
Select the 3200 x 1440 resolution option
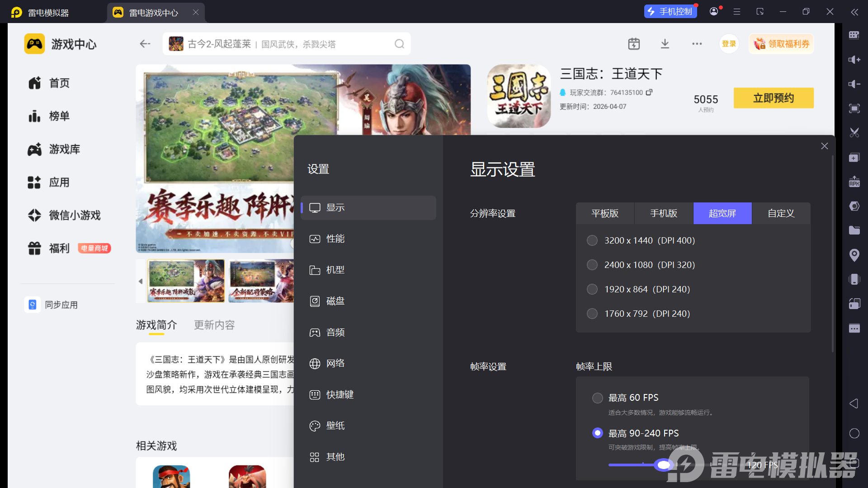[592, 240]
